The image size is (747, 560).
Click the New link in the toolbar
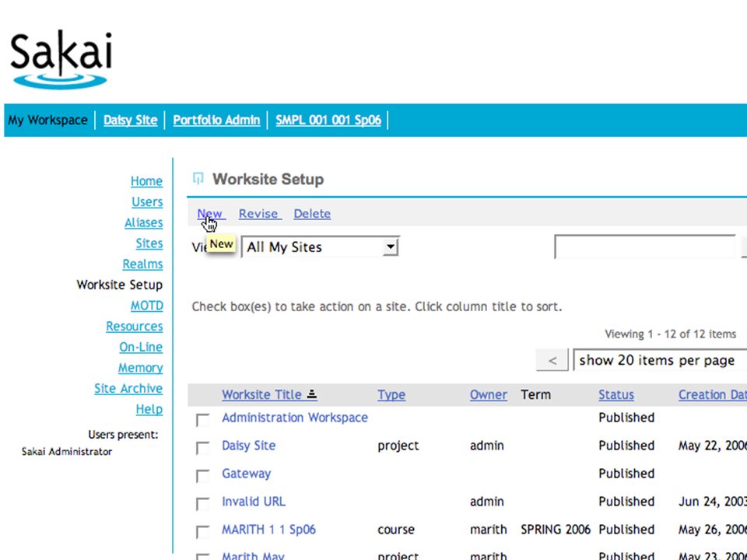click(211, 213)
